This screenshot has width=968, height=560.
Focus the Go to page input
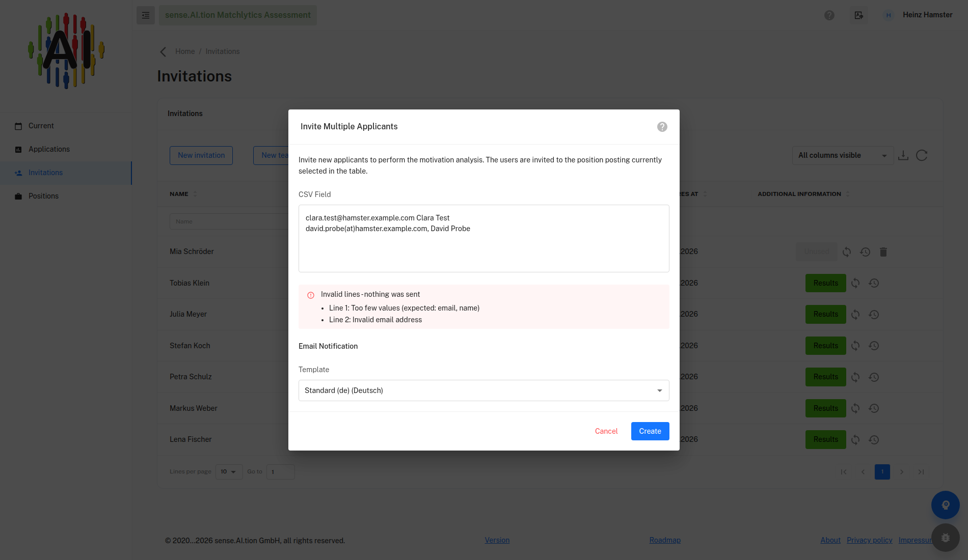click(x=281, y=472)
